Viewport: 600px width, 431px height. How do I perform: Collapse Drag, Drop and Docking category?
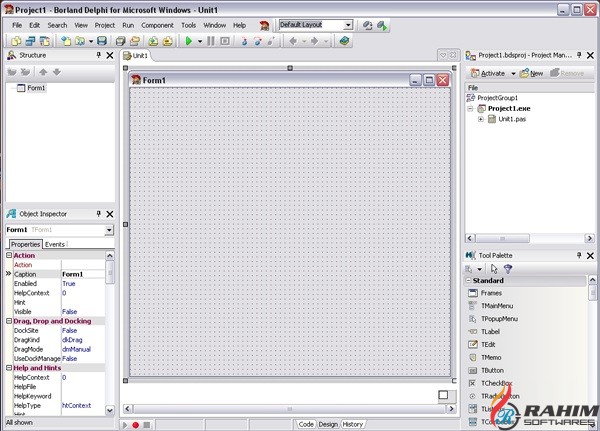click(x=9, y=321)
